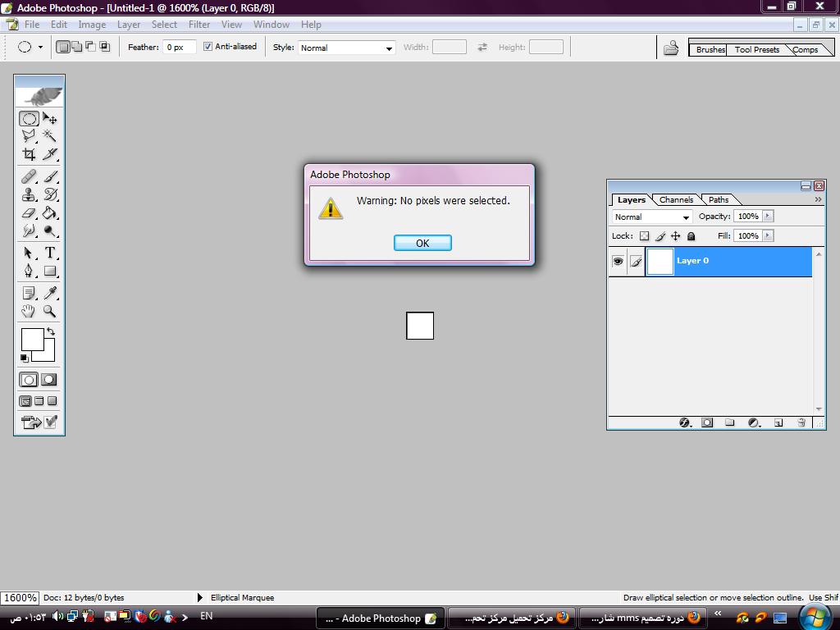Hide Layer 0 using the eye icon
This screenshot has height=630, width=840.
click(x=618, y=262)
